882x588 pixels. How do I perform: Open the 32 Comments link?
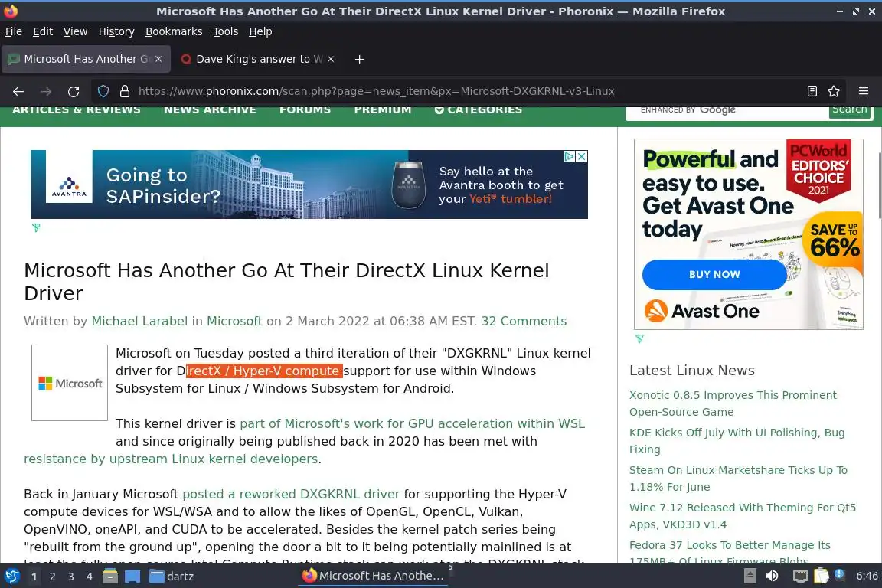[x=524, y=322]
